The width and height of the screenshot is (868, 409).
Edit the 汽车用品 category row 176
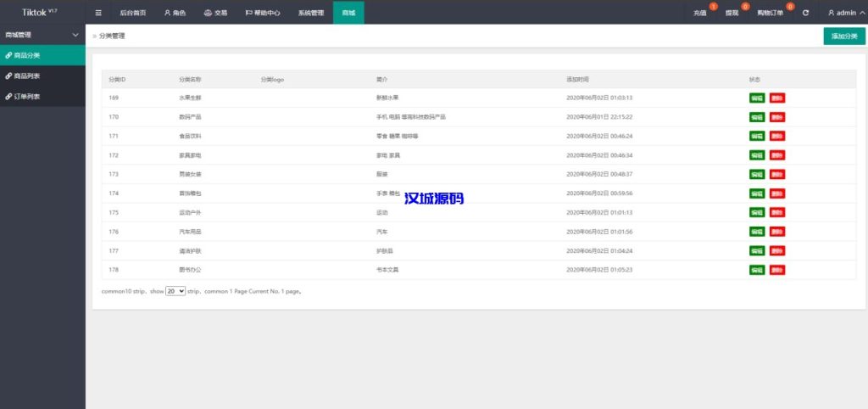757,232
